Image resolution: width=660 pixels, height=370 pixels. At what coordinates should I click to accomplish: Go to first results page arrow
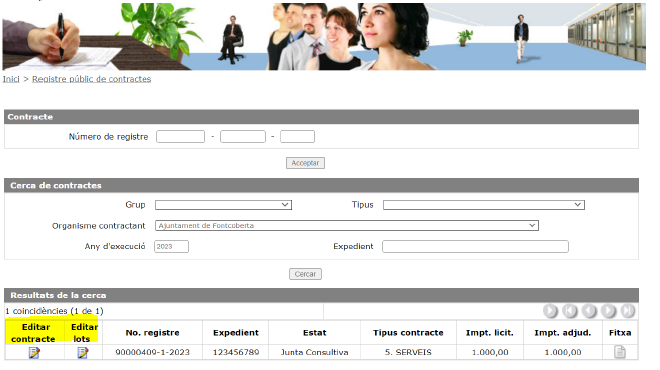coord(570,311)
